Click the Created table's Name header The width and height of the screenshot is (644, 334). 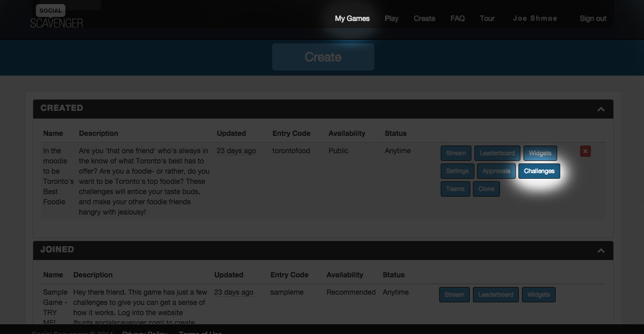[53, 133]
